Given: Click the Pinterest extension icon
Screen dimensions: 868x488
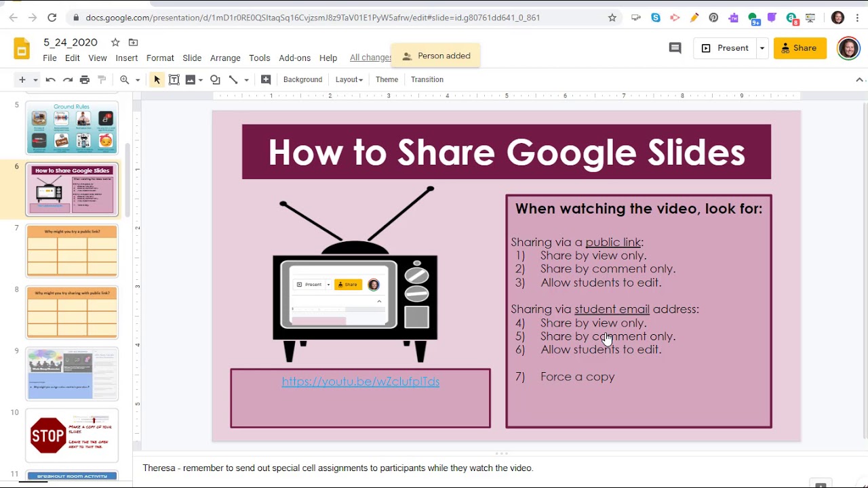Looking at the screenshot, I should coord(713,18).
